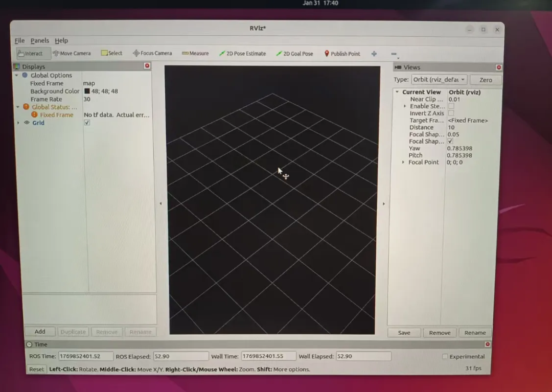
Task: Open the Panels menu
Action: pos(40,40)
